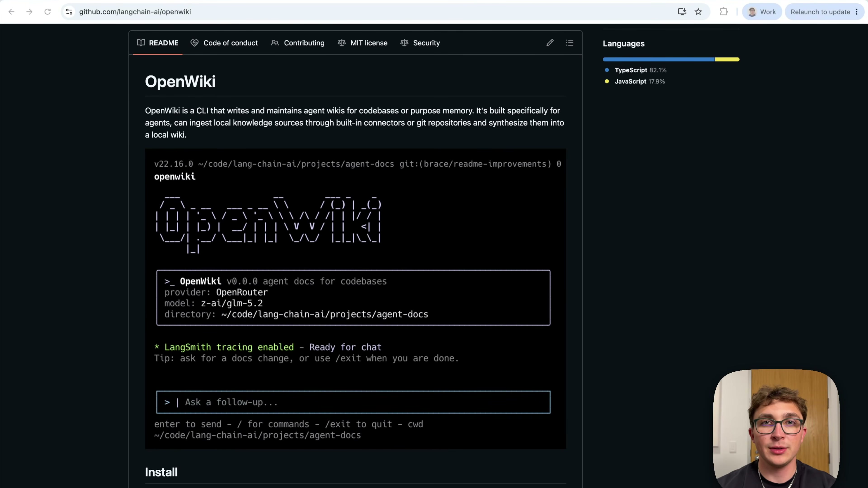Click the OpenWiki heading
Image resolution: width=868 pixels, height=488 pixels.
(x=180, y=82)
